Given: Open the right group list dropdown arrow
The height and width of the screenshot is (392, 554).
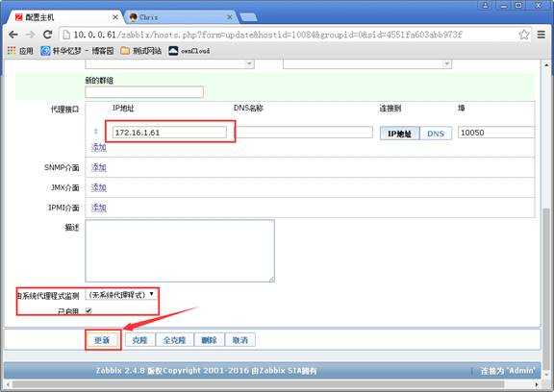Looking at the screenshot, I should pos(446,63).
